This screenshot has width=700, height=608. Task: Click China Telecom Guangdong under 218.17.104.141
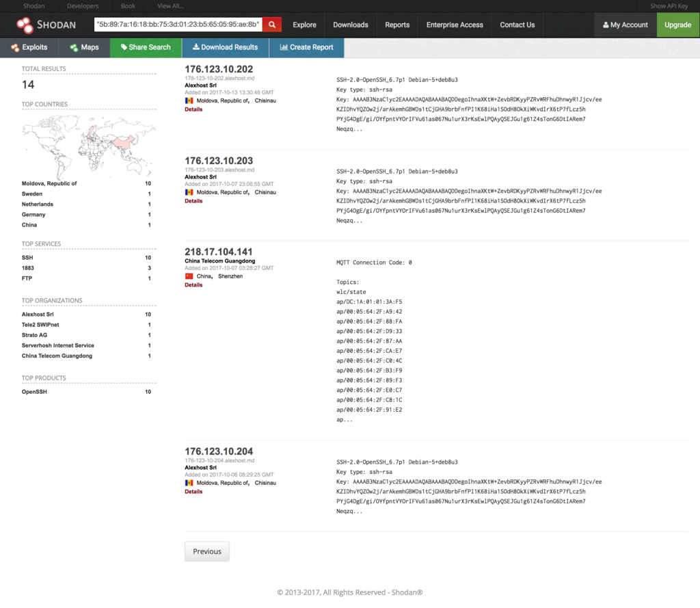pyautogui.click(x=220, y=261)
